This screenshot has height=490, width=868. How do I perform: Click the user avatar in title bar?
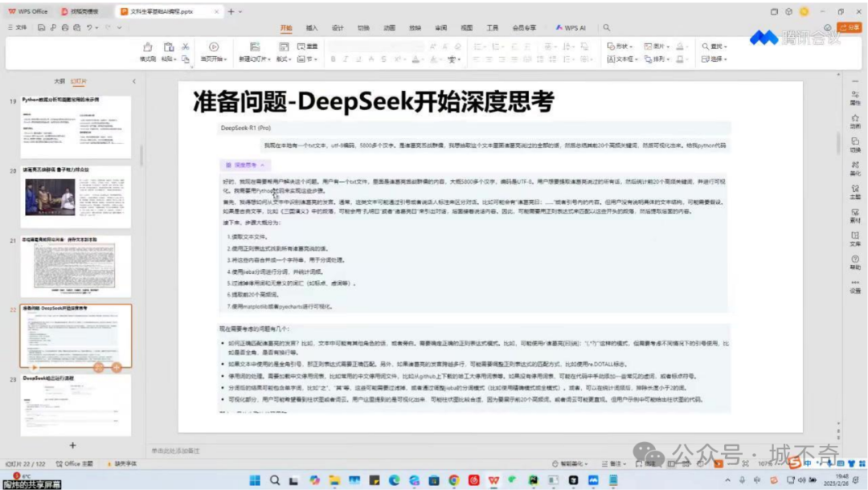pos(805,11)
